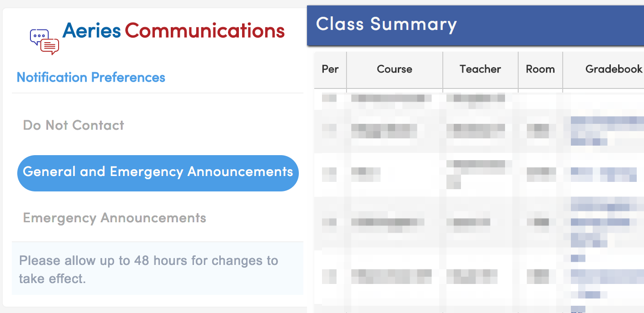Click the blurred teacher name in first row
The image size is (644, 313).
click(475, 99)
